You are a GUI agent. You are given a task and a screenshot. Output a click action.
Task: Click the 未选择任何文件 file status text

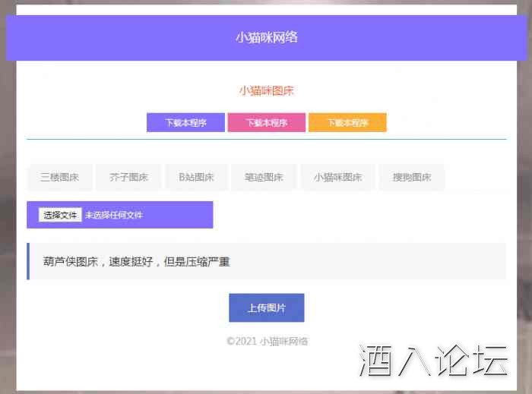(114, 215)
